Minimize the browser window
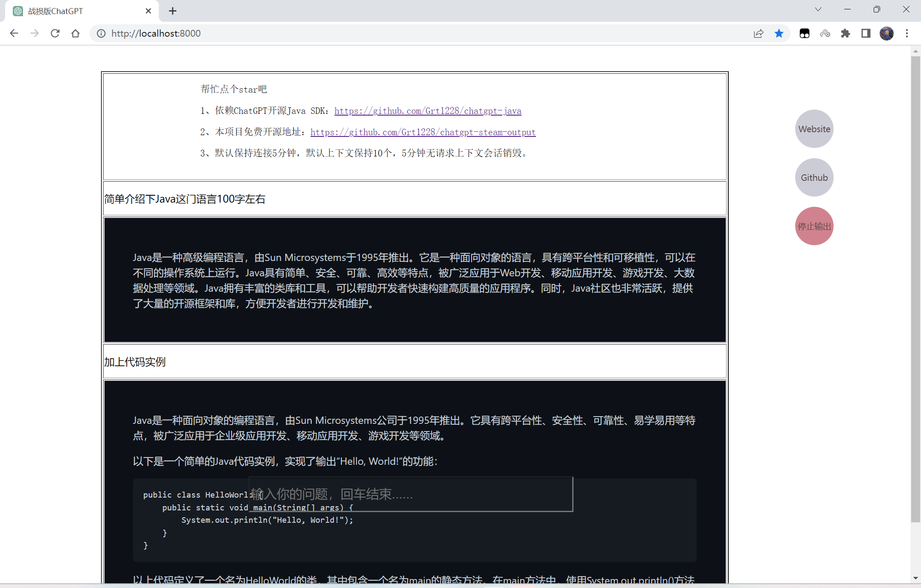Screen dimensions: 921x588 coord(847,9)
